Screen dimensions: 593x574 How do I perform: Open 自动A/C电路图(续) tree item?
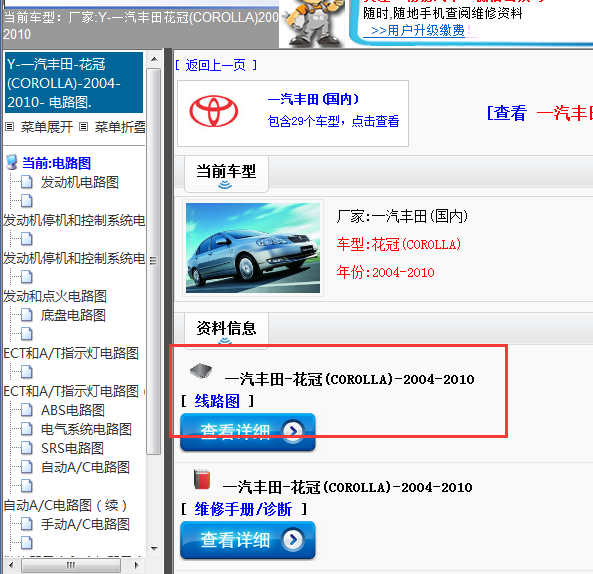65,505
